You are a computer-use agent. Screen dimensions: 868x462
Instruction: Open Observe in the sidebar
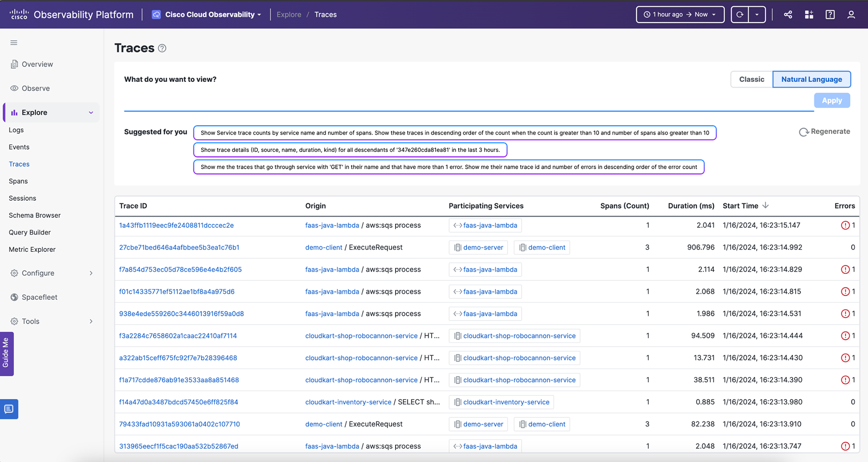pyautogui.click(x=36, y=88)
